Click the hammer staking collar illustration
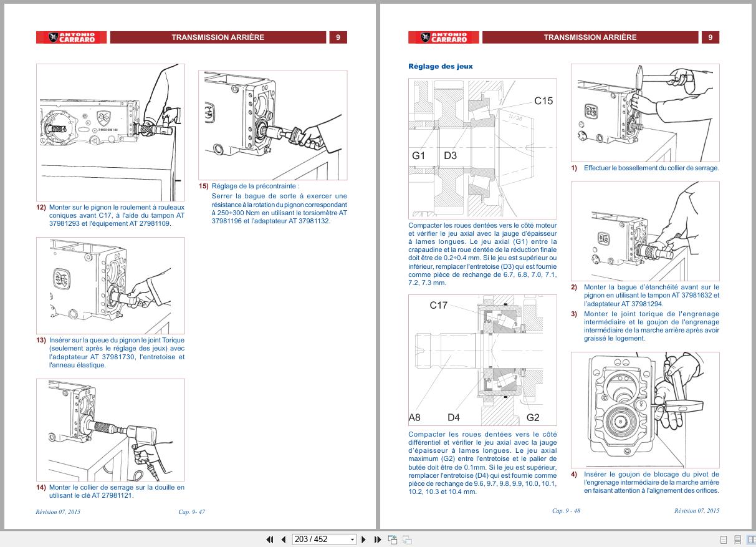The width and height of the screenshot is (756, 547). click(645, 113)
